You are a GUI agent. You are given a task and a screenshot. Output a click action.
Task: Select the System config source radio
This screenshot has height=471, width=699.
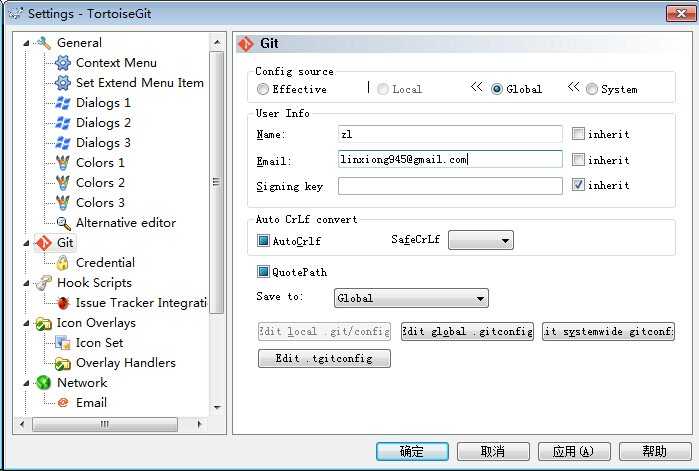[x=592, y=89]
